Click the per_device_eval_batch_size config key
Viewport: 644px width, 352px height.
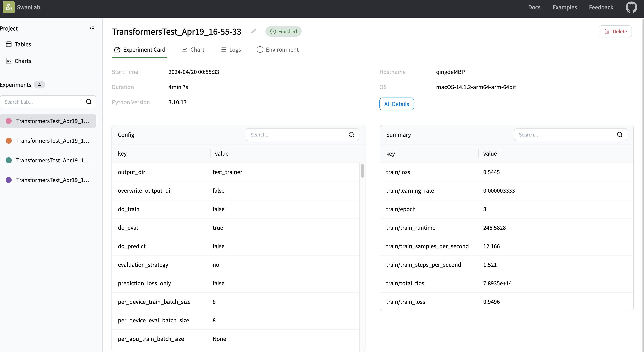pos(153,320)
